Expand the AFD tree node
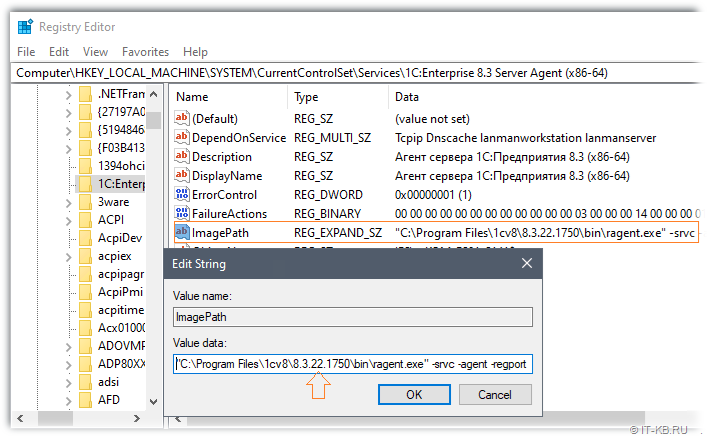This screenshot has width=707, height=436. point(68,401)
